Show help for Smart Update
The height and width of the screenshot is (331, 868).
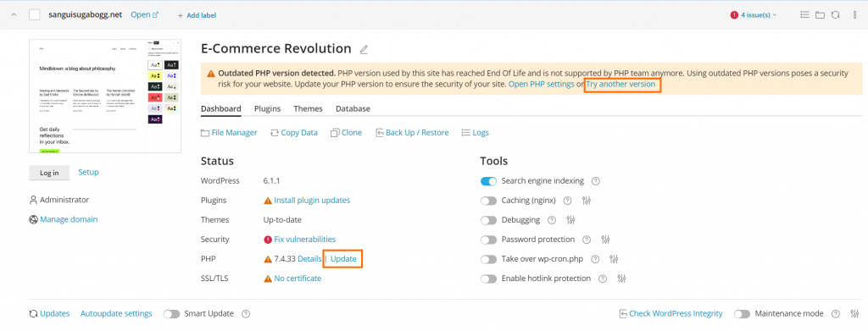pyautogui.click(x=246, y=314)
